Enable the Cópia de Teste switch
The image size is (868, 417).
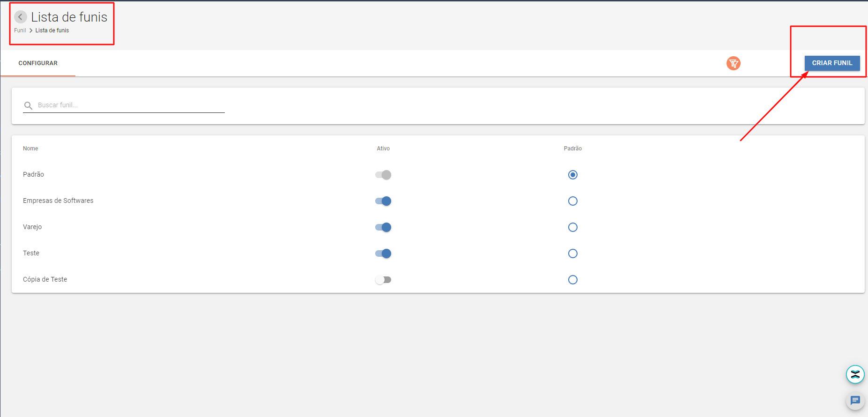[383, 280]
